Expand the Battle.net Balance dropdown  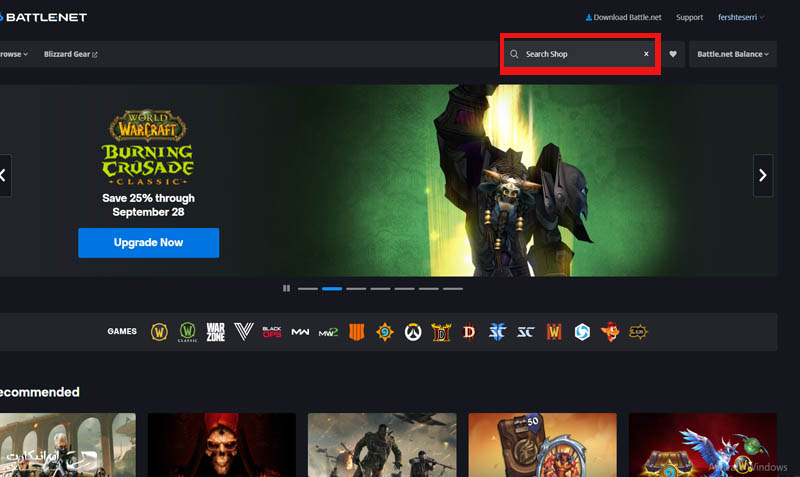tap(733, 54)
